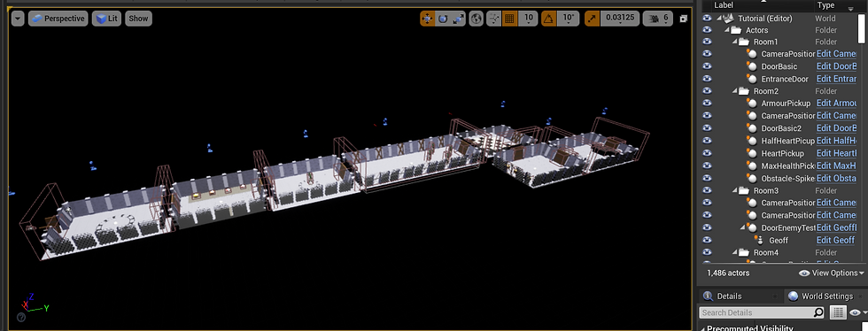Collapse the Room4 folder

(735, 252)
